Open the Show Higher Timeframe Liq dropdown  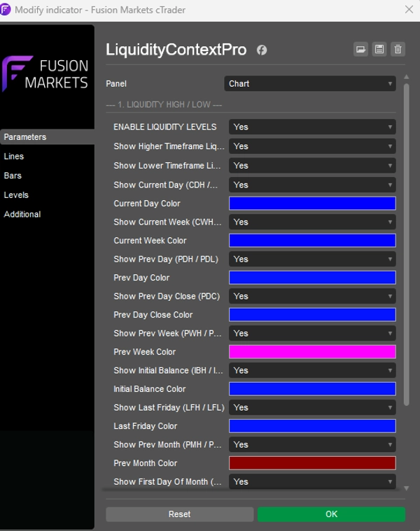pos(312,146)
